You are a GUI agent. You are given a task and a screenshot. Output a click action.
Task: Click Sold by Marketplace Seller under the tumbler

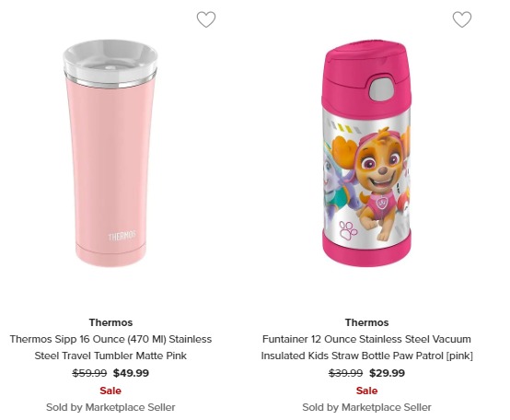110,407
